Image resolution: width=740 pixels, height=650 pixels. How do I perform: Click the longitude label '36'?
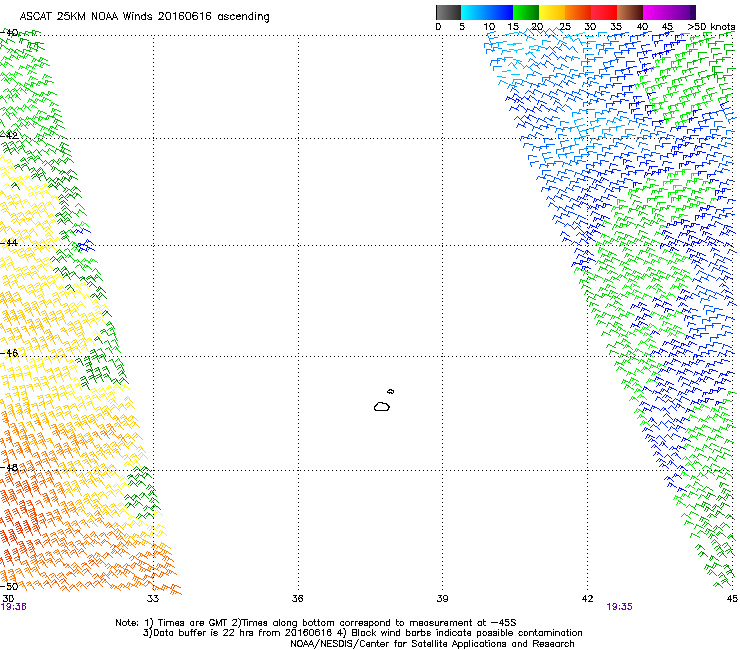pyautogui.click(x=298, y=599)
